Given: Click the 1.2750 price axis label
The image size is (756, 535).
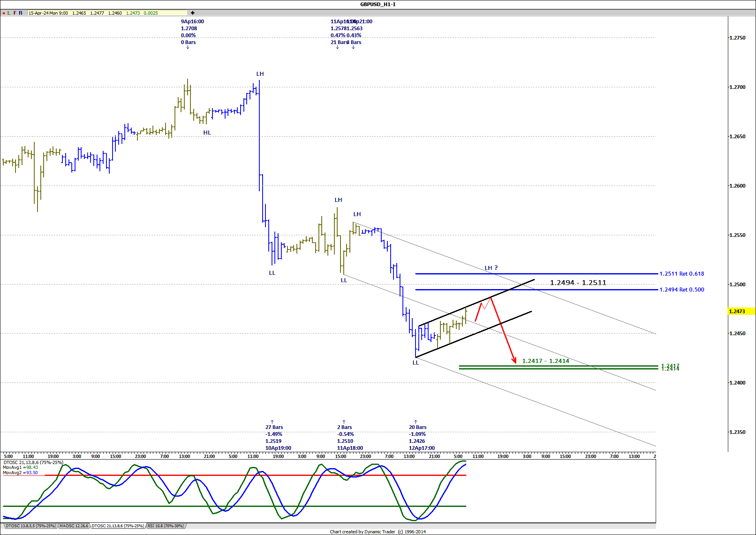Looking at the screenshot, I should click(737, 38).
